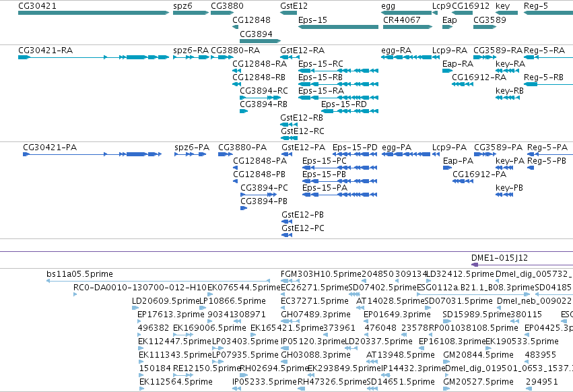This screenshot has width=573, height=392.
Task: Open the bs11a05.5prime EST label
Action: (x=79, y=274)
